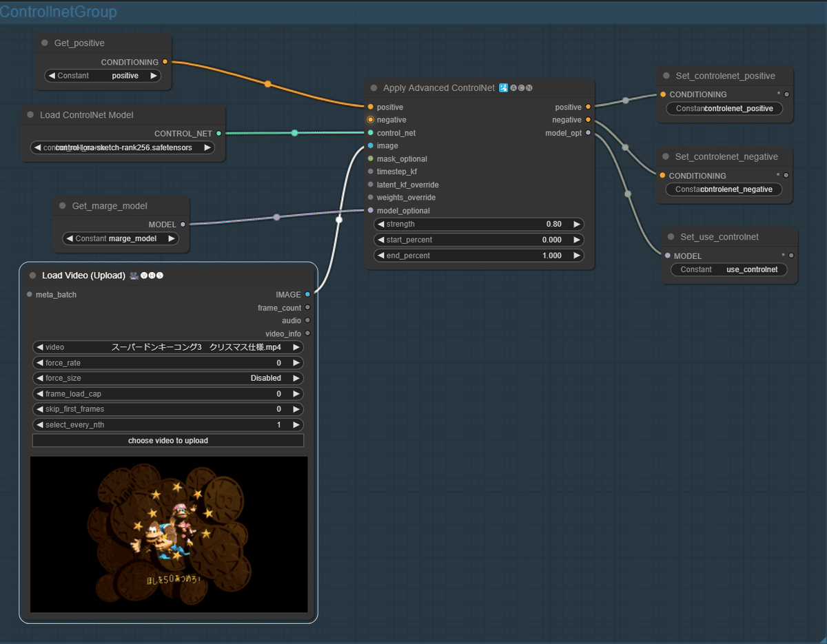Click the video_info output port

pos(307,333)
